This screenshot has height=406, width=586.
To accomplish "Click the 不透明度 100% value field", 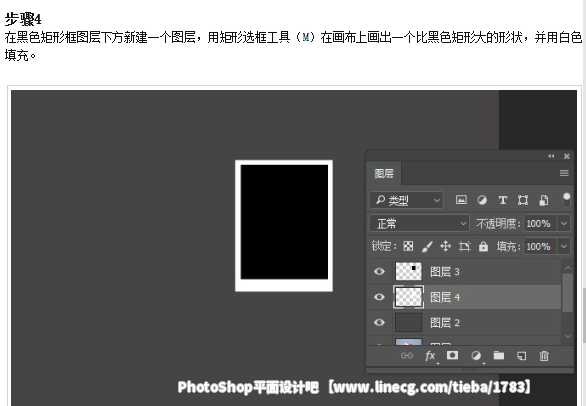I will 540,223.
